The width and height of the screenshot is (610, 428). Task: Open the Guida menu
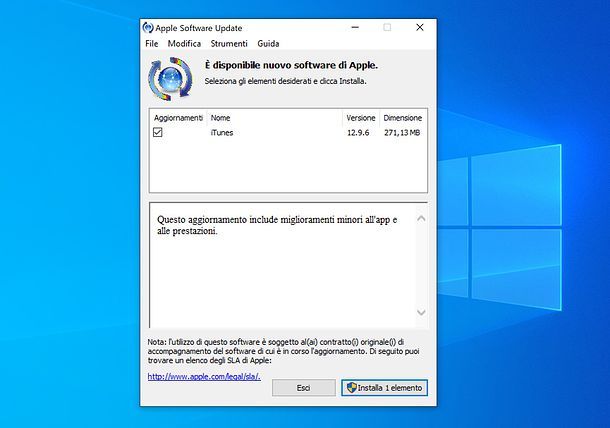coord(268,44)
